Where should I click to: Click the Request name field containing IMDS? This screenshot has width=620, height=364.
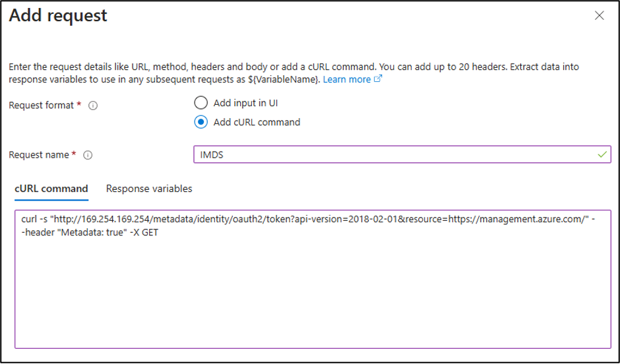tap(402, 154)
